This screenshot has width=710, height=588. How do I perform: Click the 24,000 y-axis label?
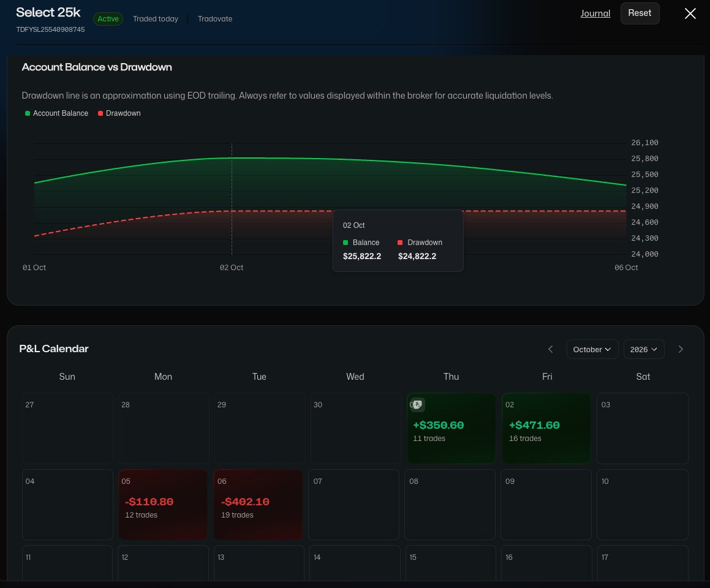point(645,254)
